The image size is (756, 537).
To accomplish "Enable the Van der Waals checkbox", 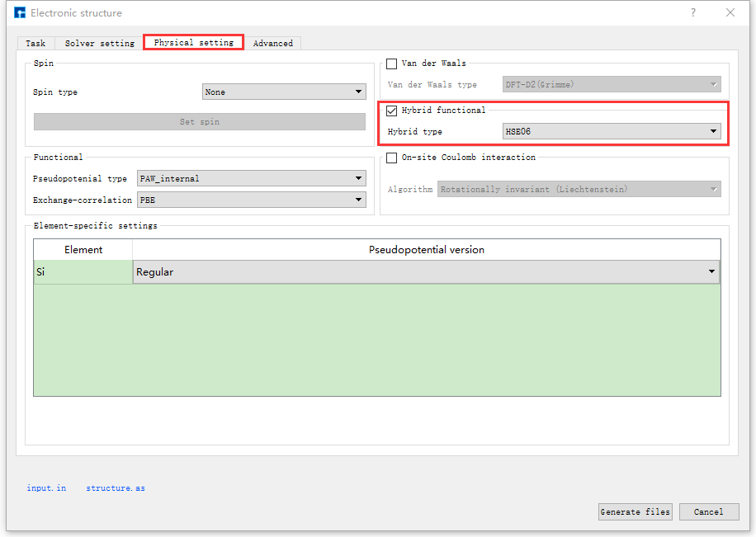I will pos(392,64).
